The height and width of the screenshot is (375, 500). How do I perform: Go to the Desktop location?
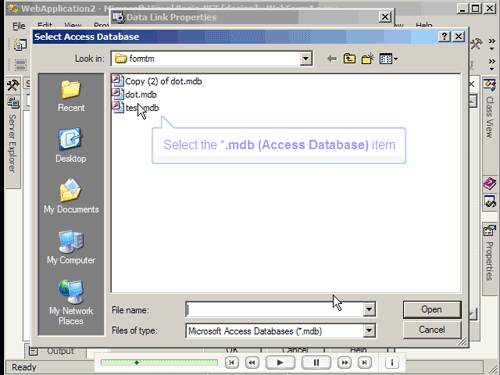pyautogui.click(x=71, y=145)
